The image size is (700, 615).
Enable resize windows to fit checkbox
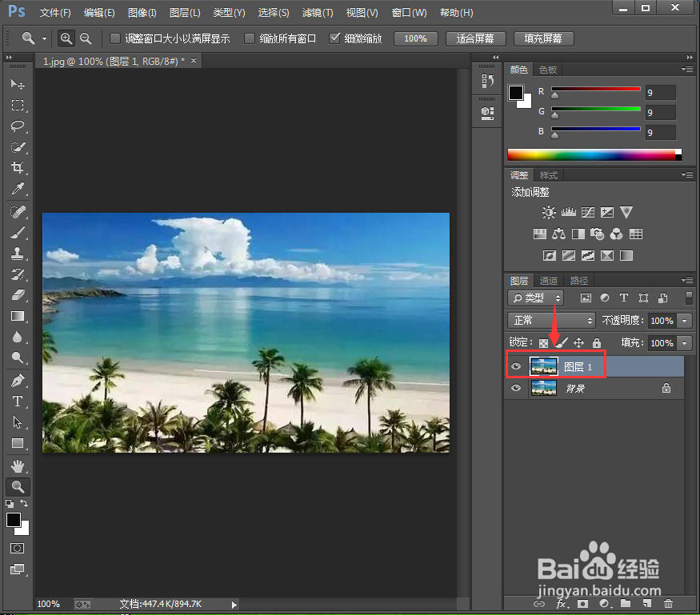tap(115, 38)
